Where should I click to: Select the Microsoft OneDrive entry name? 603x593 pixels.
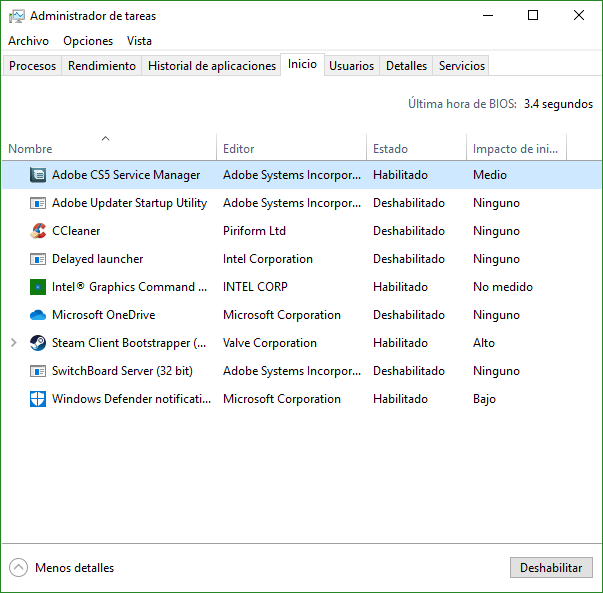[104, 315]
